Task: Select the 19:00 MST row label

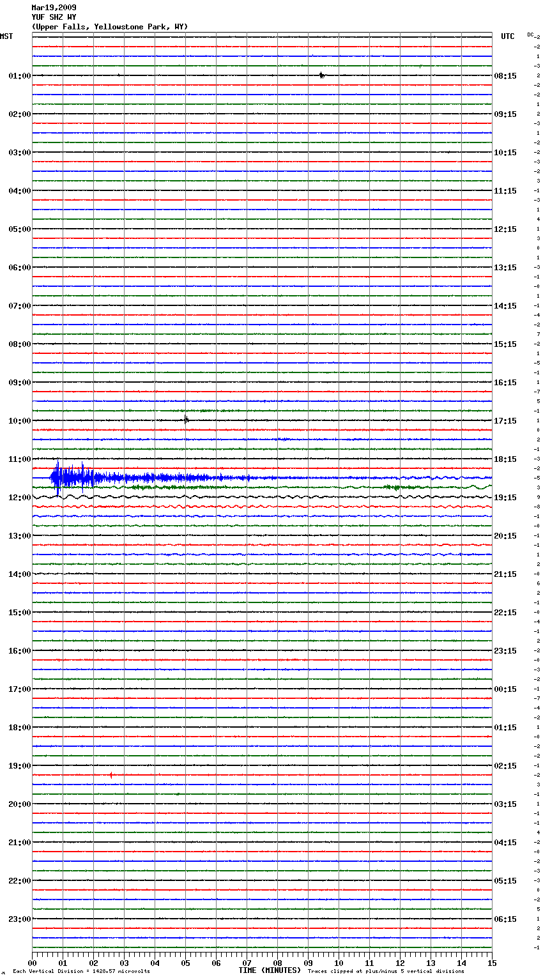Action: [x=20, y=766]
